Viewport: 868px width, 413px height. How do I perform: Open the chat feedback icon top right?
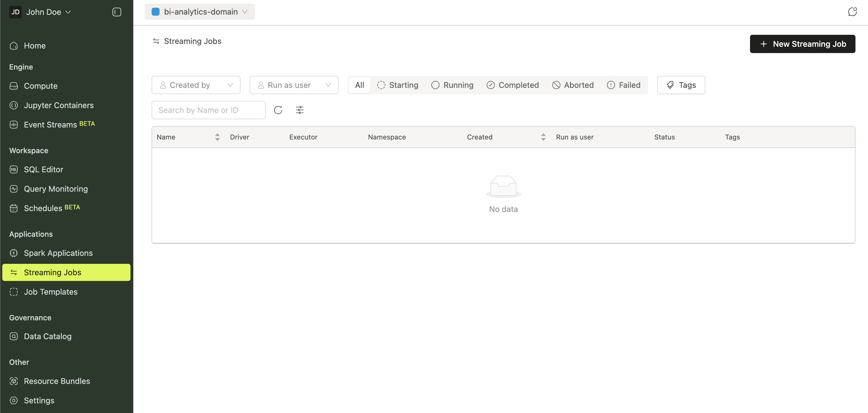pos(852,12)
